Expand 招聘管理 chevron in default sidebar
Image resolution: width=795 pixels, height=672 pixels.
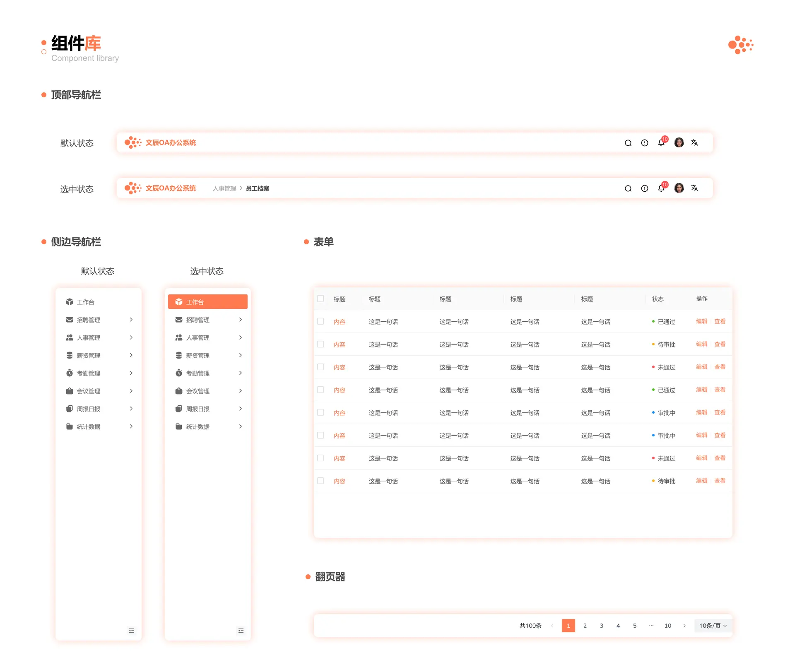tap(131, 320)
